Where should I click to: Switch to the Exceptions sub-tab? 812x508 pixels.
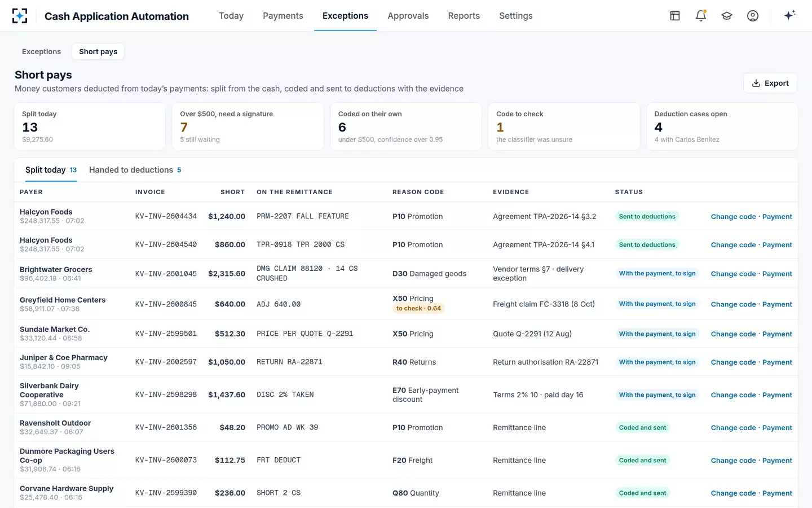click(x=41, y=51)
